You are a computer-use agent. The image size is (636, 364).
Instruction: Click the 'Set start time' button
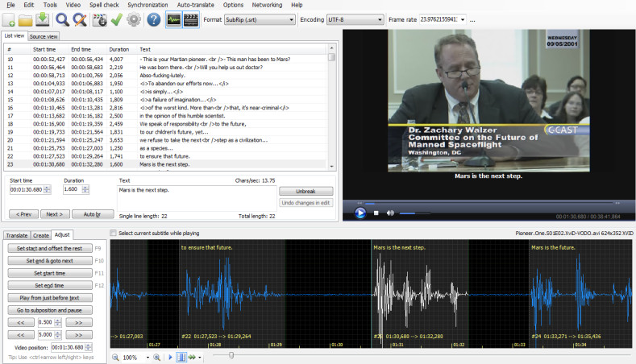tap(49, 273)
